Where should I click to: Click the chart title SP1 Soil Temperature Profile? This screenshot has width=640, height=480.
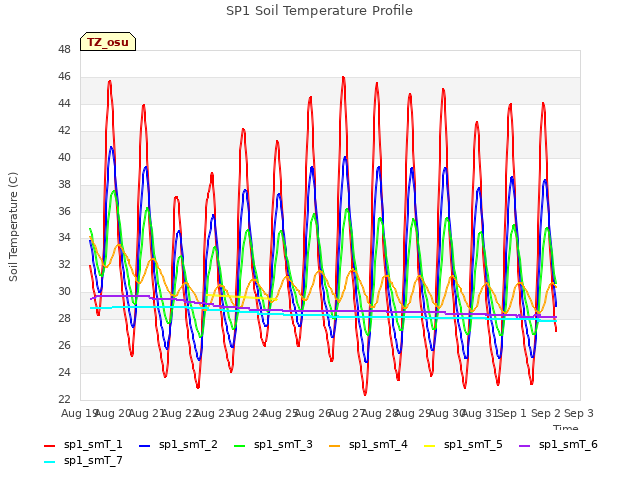319,11
